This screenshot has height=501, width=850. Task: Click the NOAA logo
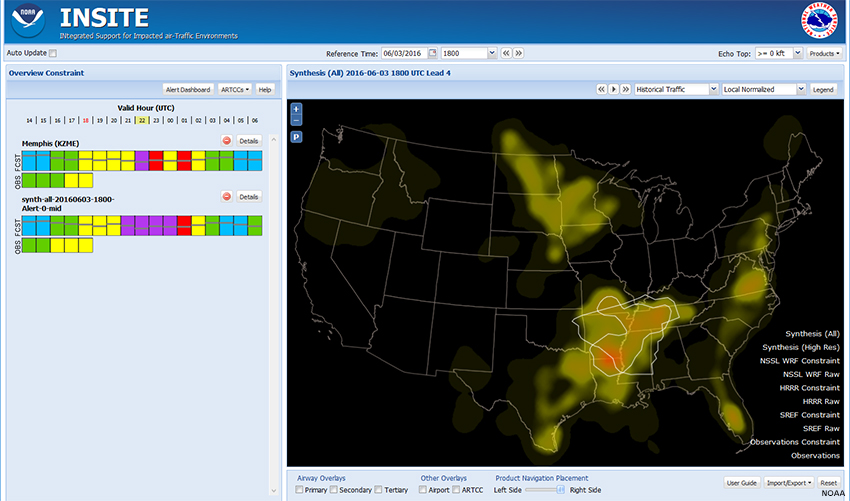click(x=28, y=21)
